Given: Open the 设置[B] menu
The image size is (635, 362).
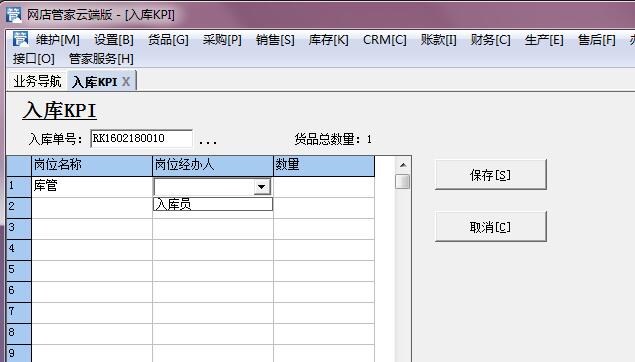Looking at the screenshot, I should pos(114,40).
